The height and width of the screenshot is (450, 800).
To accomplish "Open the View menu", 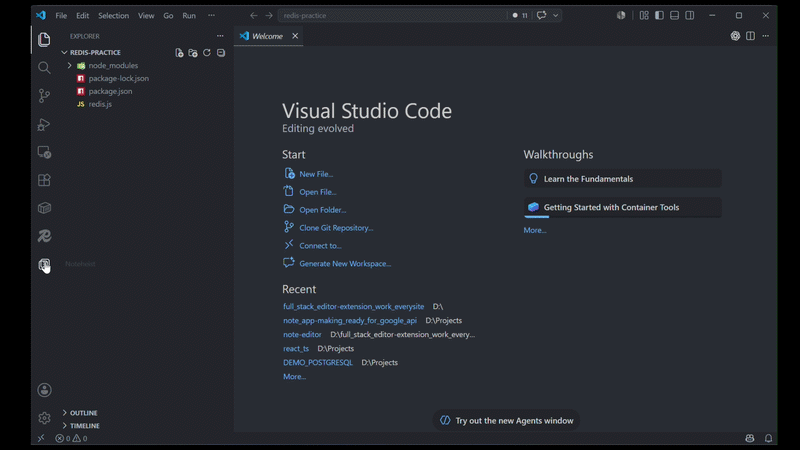I will pos(146,15).
